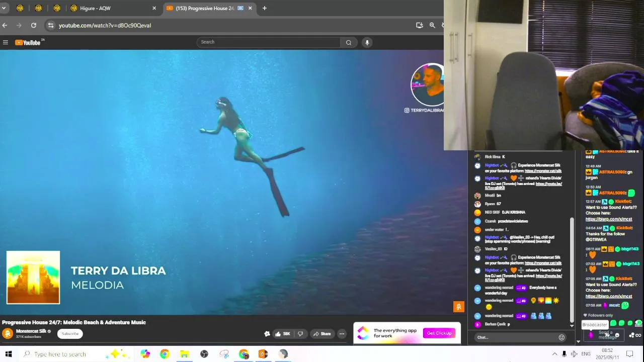Open the emoji picker in YouTube chat
This screenshot has width=644, height=362.
tap(561, 337)
